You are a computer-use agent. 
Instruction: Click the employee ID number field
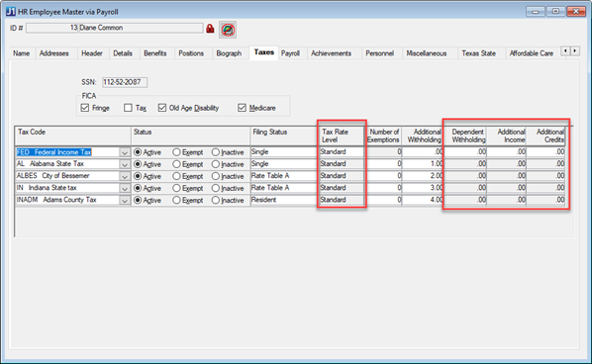pyautogui.click(x=52, y=28)
